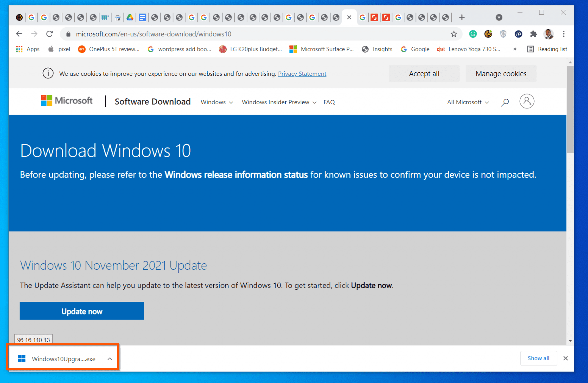Open Chrome's three-dot menu

coord(564,34)
